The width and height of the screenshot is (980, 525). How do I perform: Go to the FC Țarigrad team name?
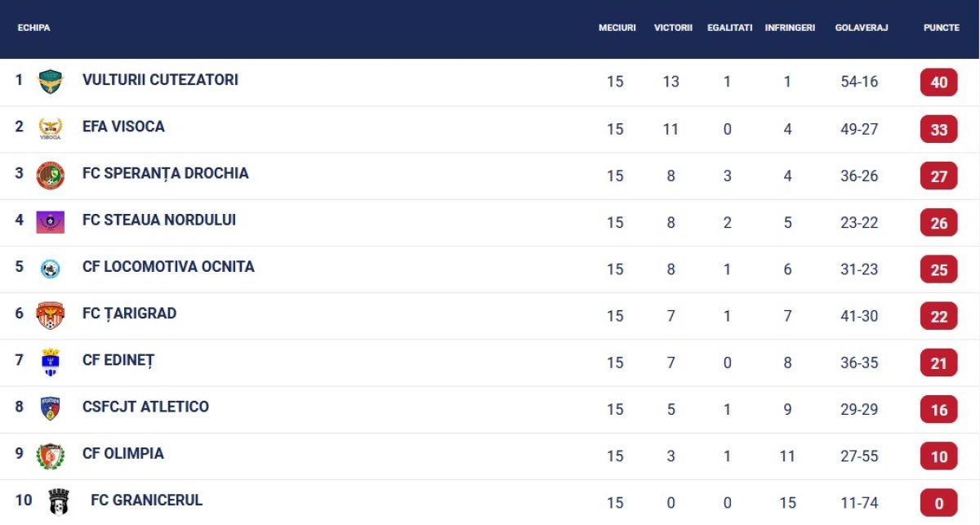coord(129,314)
